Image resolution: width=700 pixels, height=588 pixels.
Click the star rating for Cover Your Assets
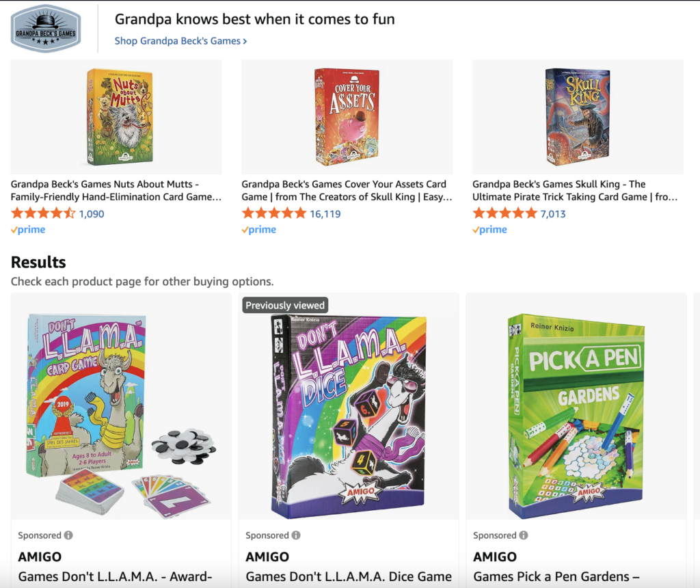(x=274, y=213)
